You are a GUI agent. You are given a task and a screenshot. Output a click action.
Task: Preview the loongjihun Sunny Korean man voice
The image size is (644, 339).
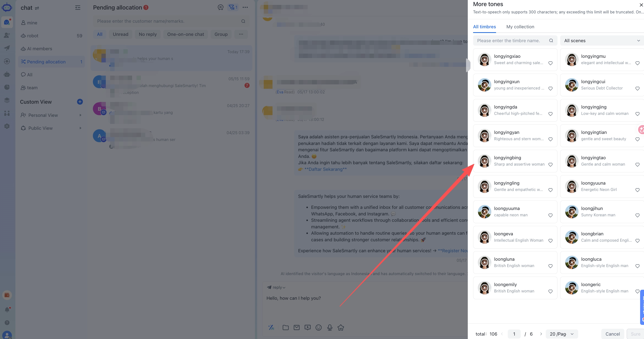click(572, 212)
